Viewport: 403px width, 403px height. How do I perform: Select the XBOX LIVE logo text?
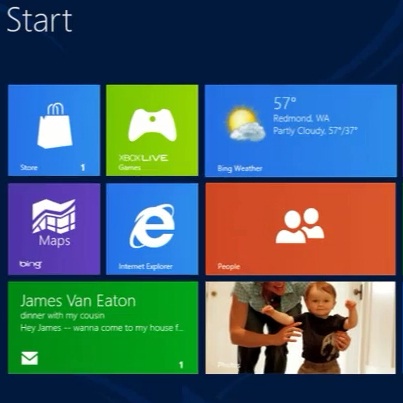point(143,158)
